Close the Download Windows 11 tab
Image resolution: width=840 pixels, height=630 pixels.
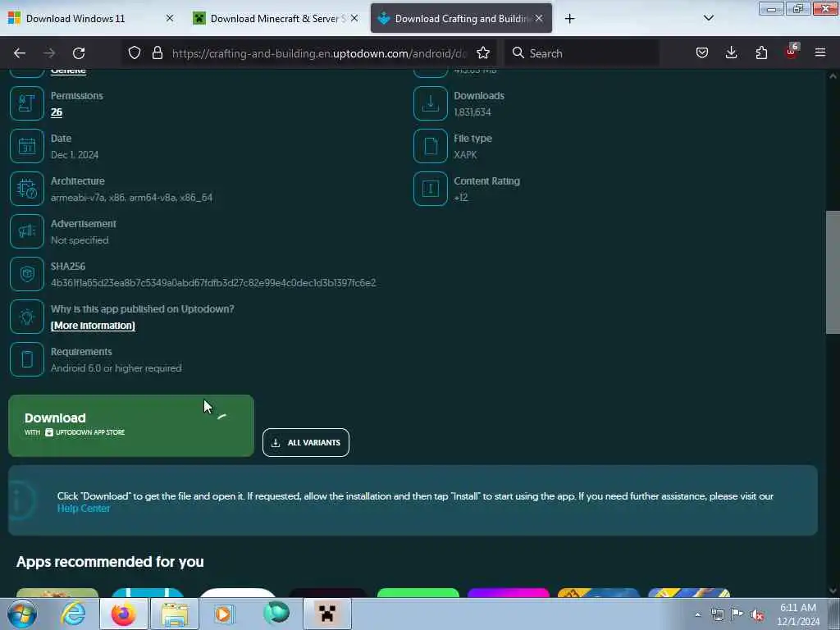click(170, 18)
